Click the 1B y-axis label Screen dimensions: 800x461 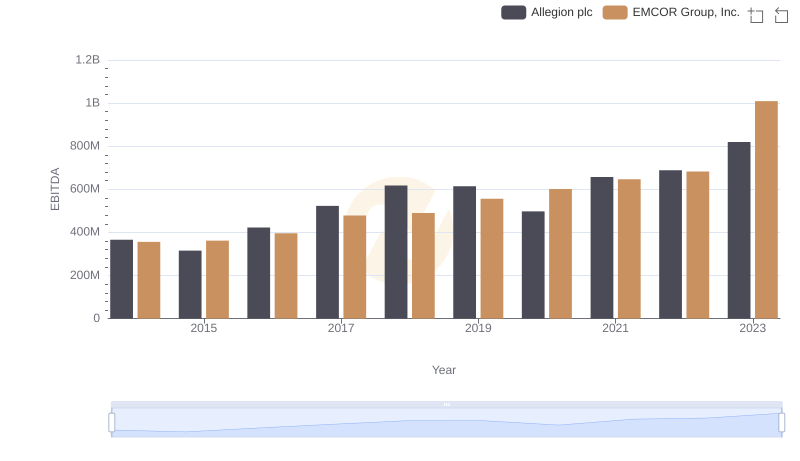tap(92, 103)
